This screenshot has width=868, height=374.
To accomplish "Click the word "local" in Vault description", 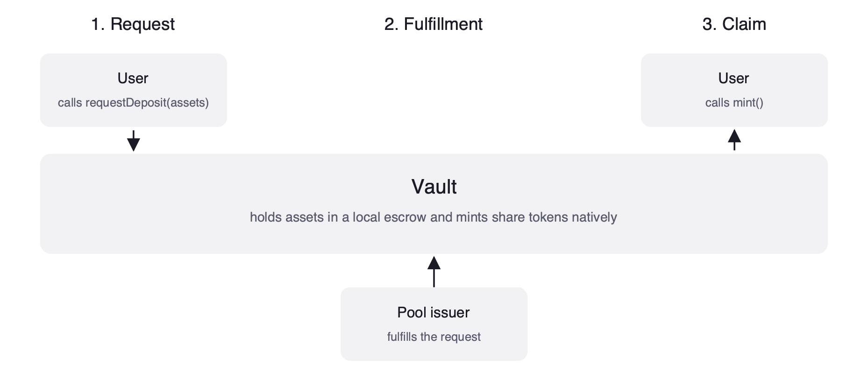I will (366, 217).
